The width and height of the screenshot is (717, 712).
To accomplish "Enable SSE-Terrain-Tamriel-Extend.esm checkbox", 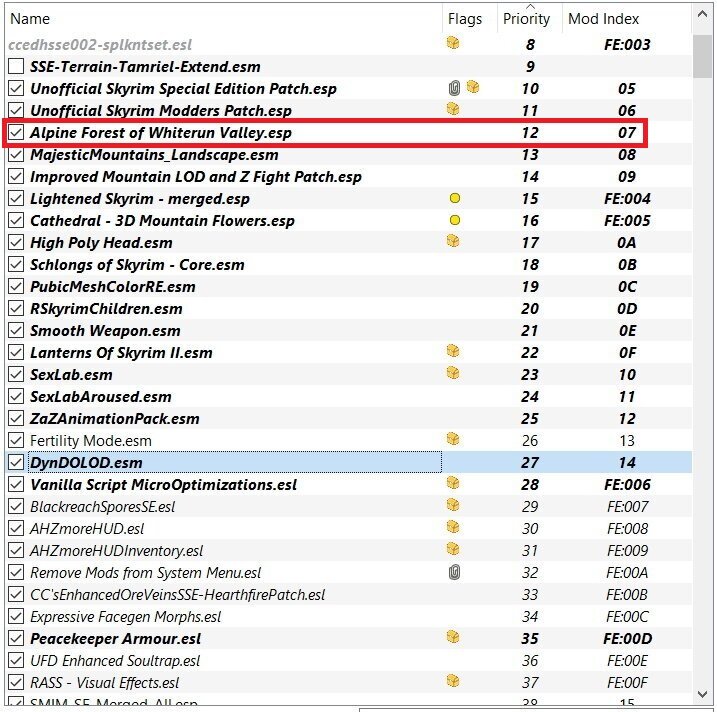I will [x=16, y=66].
